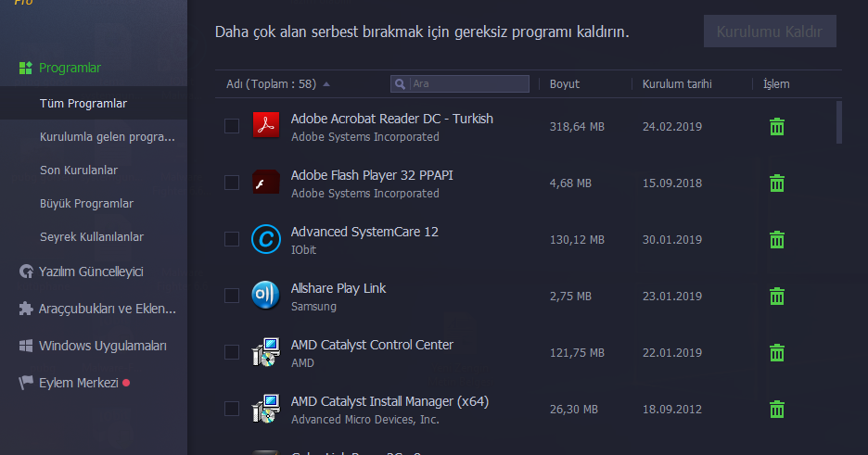The width and height of the screenshot is (868, 455).
Task: Click AMD Catalyst Install Manager installer icon
Action: (266, 409)
